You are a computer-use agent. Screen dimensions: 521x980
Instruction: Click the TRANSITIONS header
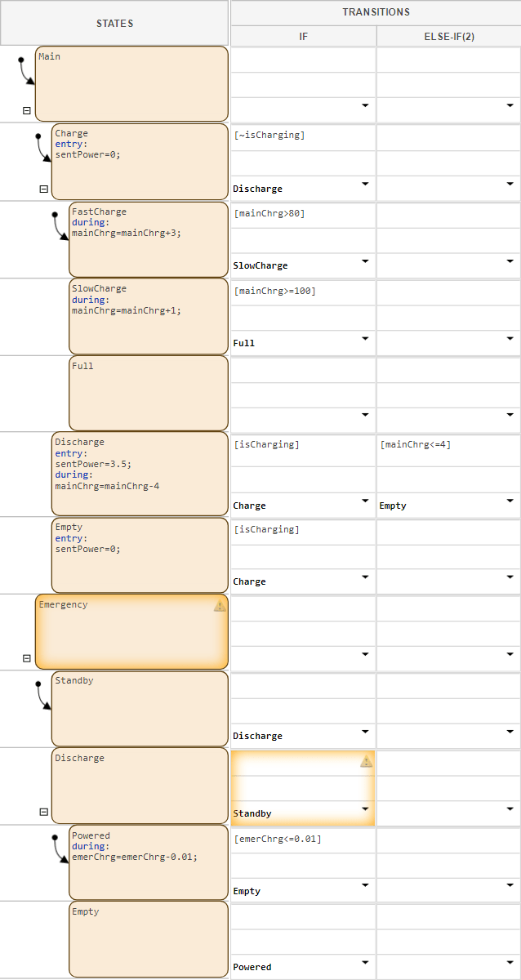coord(376,12)
